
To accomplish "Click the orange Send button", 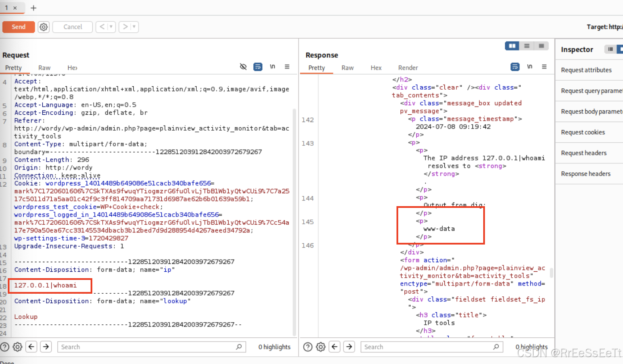I will [x=19, y=27].
